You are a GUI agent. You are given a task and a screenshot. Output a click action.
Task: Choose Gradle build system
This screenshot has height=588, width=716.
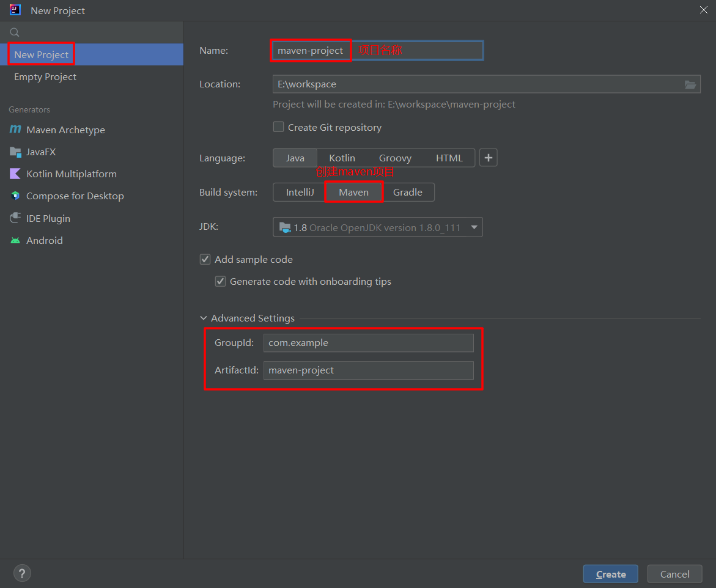408,192
